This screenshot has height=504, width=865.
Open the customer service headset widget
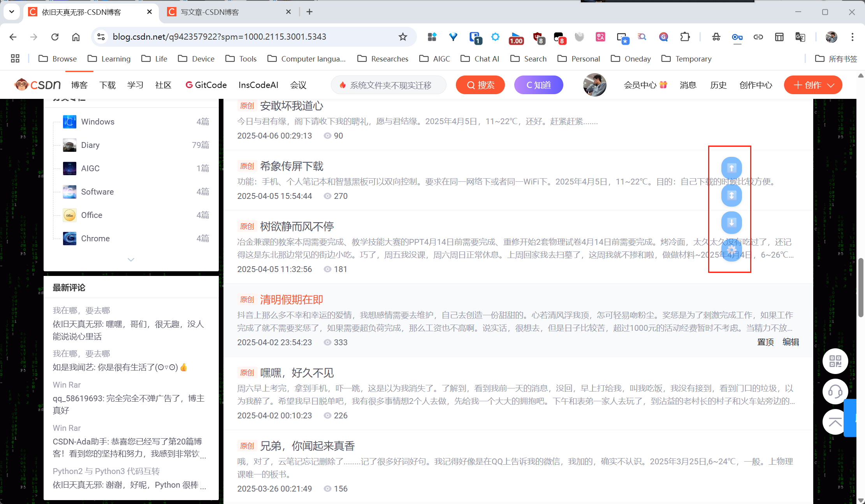tap(835, 391)
